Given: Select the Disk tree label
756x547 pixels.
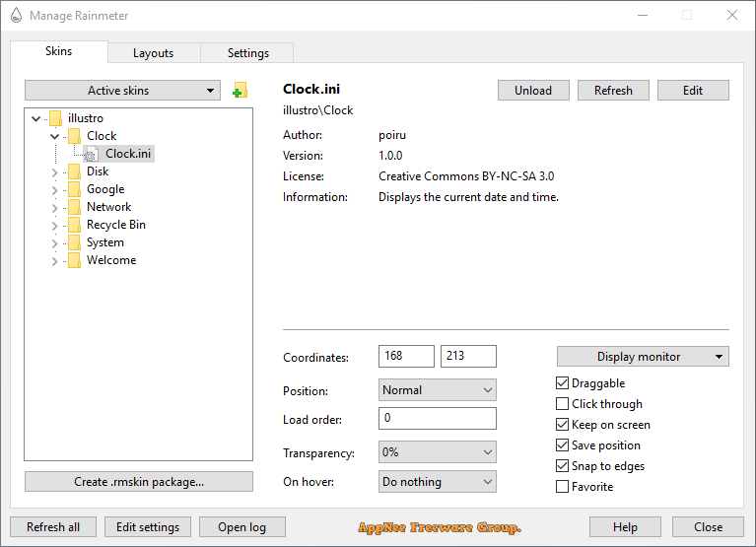Looking at the screenshot, I should (x=98, y=171).
